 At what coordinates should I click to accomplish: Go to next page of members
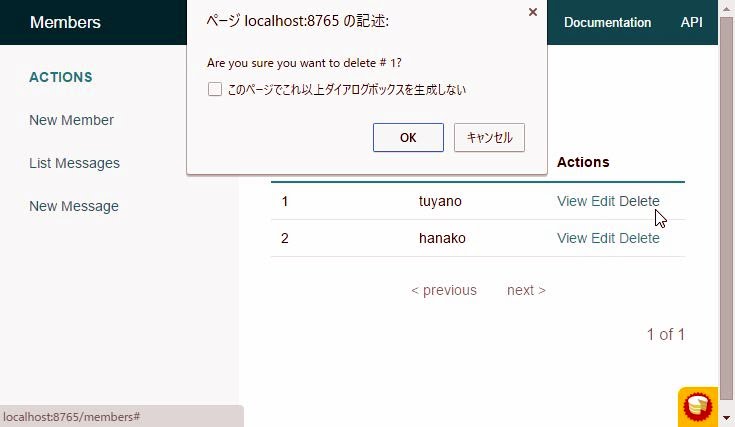[526, 290]
